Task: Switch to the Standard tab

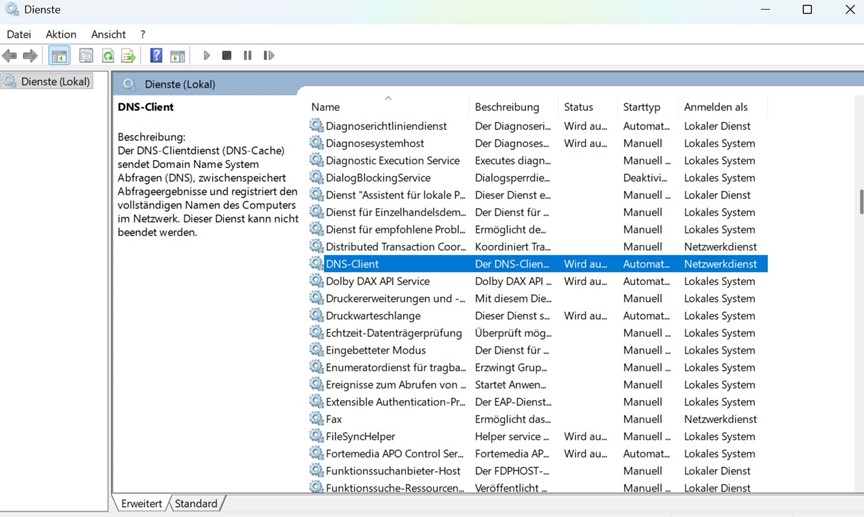Action: [198, 504]
